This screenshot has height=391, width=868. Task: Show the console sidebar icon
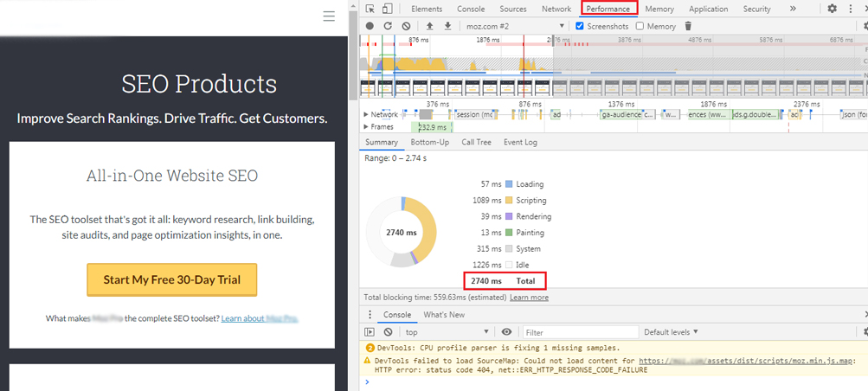(x=370, y=332)
